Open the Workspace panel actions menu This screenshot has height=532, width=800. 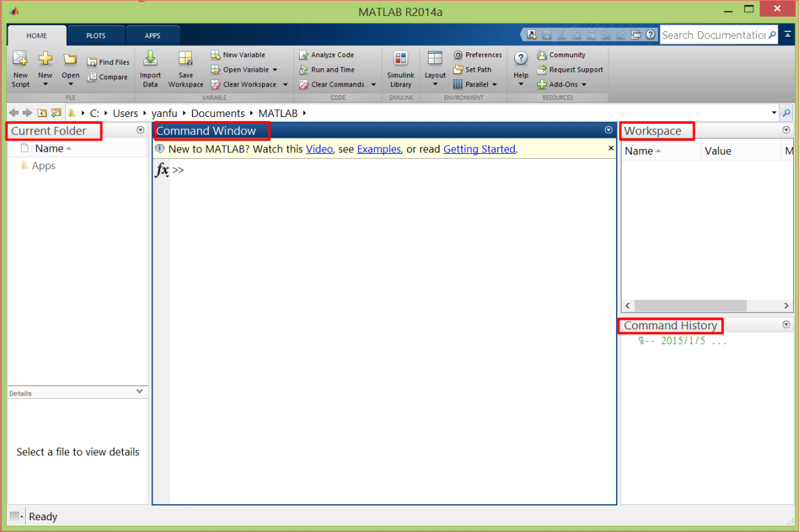click(x=786, y=130)
